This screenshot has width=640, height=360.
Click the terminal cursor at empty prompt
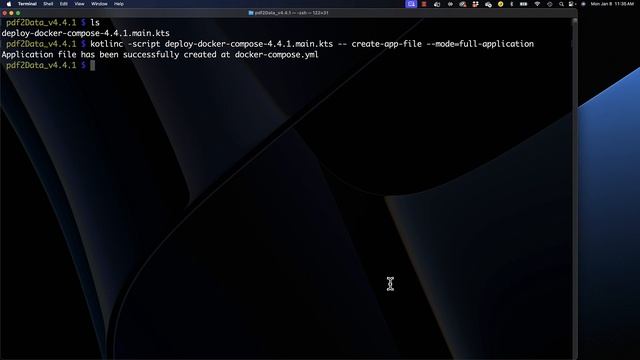[x=93, y=65]
